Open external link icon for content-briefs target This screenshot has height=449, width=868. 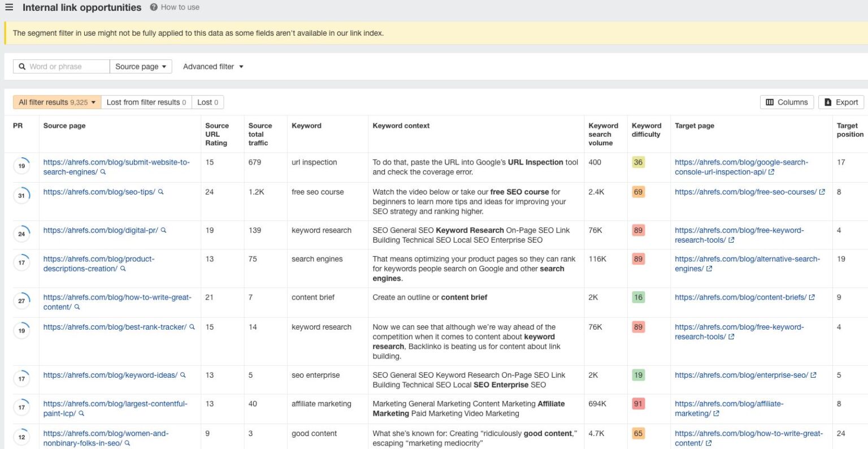click(x=812, y=297)
